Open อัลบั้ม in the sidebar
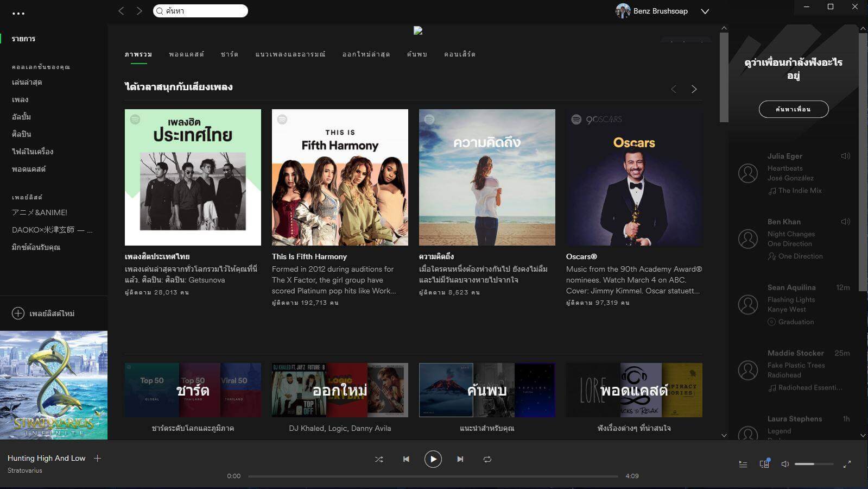Image resolution: width=868 pixels, height=489 pixels. tap(22, 117)
